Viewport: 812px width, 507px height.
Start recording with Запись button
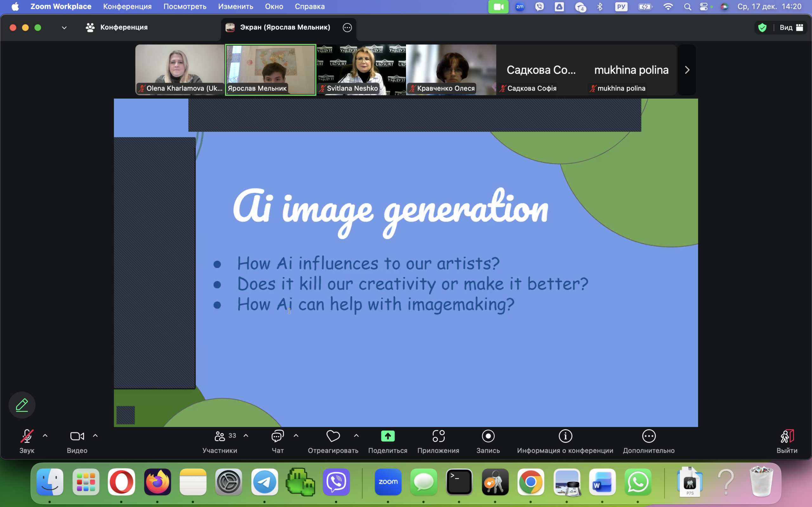pos(488,436)
